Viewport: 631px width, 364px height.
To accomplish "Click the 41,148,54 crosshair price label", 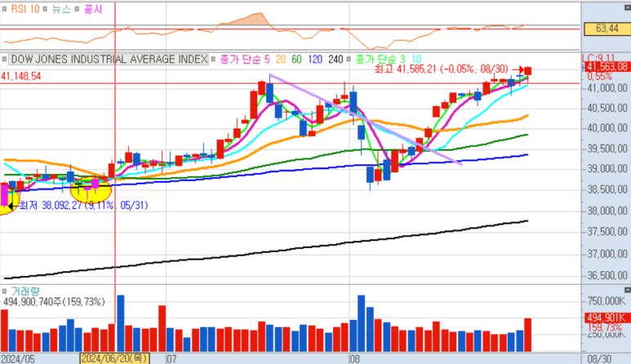I will coord(20,76).
